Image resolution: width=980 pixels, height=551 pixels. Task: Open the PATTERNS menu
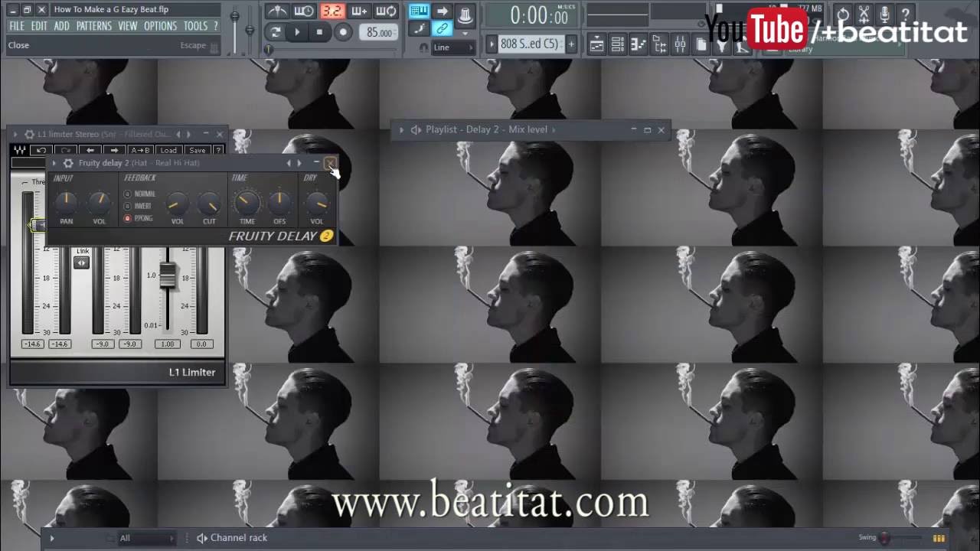(94, 26)
